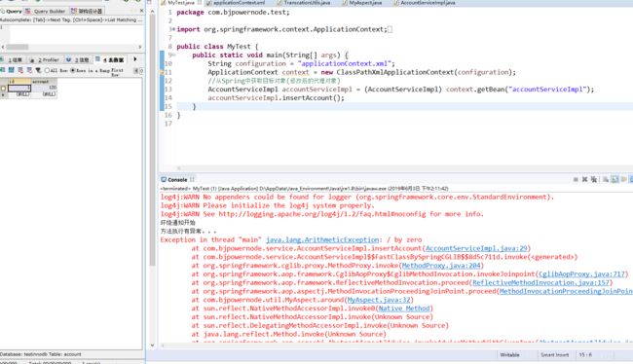Open the 3 info tab
Image resolution: width=633 pixels, height=364 pixels.
(78, 59)
